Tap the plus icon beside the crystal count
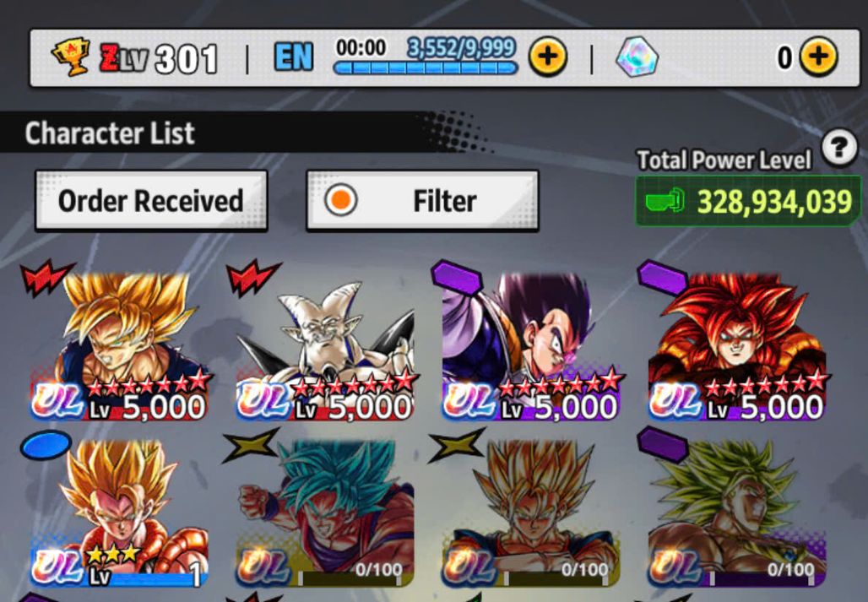Viewport: 868px width, 602px height. (818, 57)
